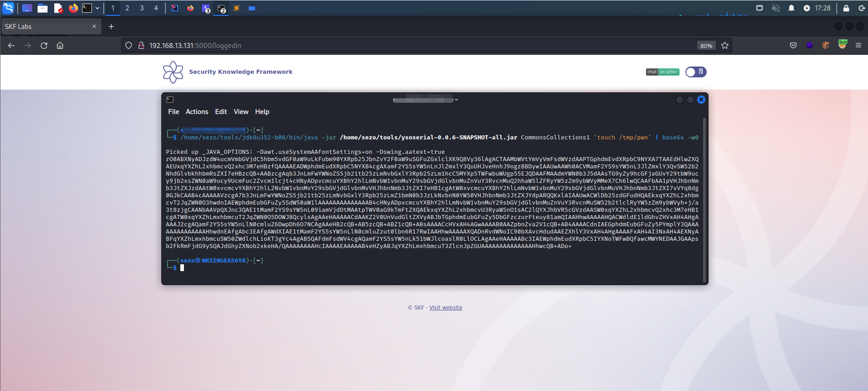The width and height of the screenshot is (868, 391).
Task: Save page to Pocket
Action: [x=793, y=45]
